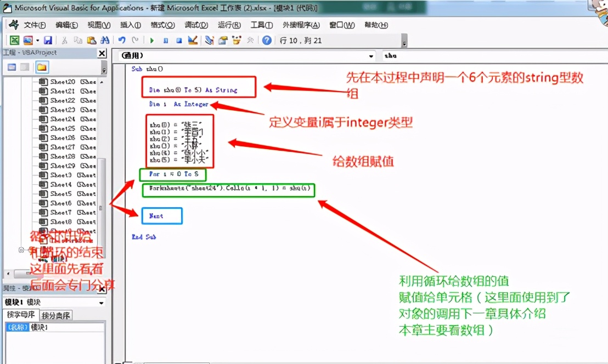
Task: Click the View Microsoft Excel toolbar icon
Action: [14, 40]
